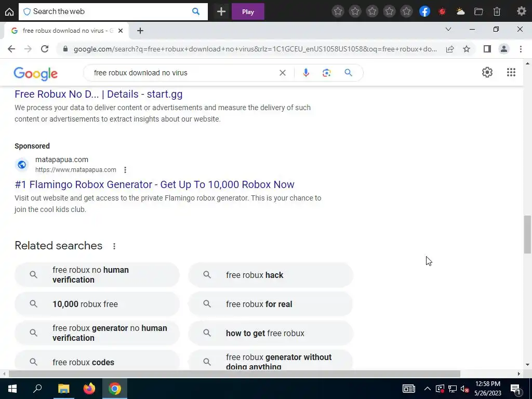Click the top bar search magnifier icon
The image size is (532, 399).
(196, 11)
